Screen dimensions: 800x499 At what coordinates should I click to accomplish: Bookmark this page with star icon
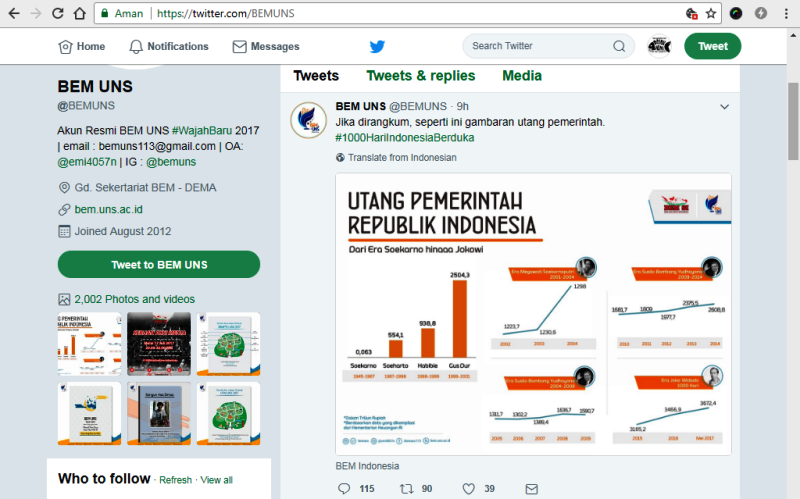711,14
